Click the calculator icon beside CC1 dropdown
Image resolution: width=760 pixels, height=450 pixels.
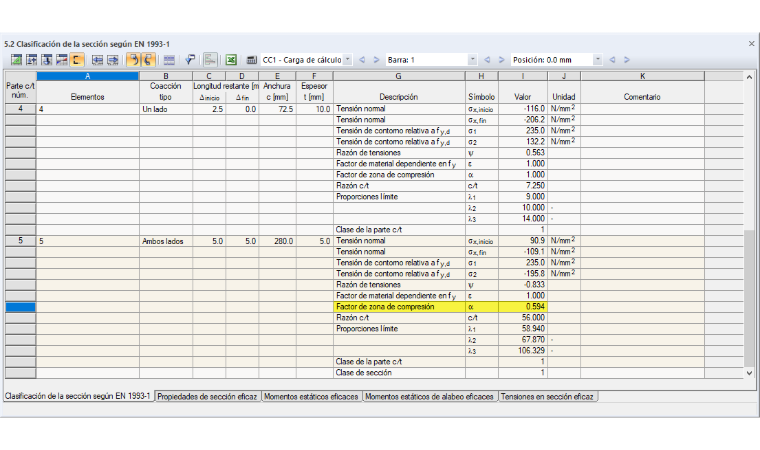[x=252, y=60]
